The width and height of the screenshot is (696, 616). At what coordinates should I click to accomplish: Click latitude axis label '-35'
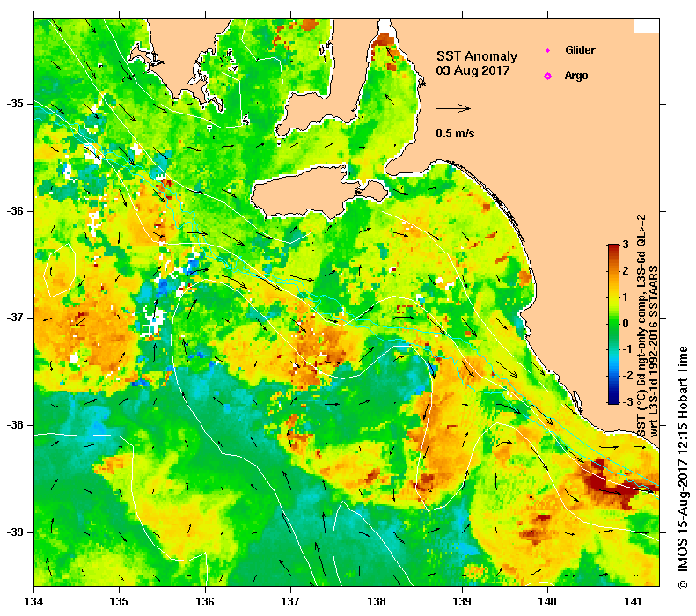(x=14, y=104)
